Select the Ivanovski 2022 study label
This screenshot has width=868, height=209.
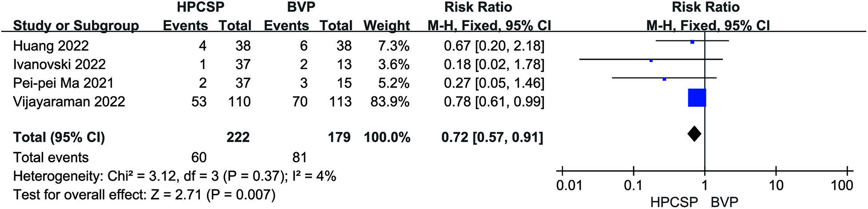[x=59, y=64]
